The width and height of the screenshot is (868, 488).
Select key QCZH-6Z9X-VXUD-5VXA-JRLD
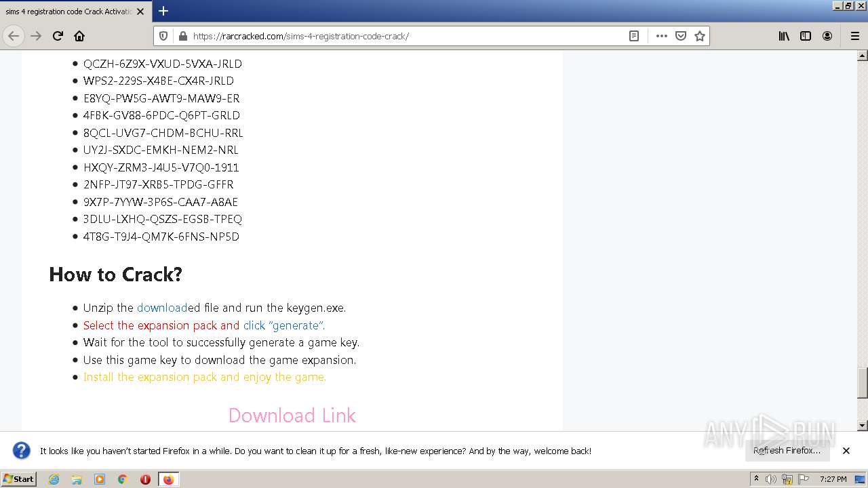[x=163, y=64]
